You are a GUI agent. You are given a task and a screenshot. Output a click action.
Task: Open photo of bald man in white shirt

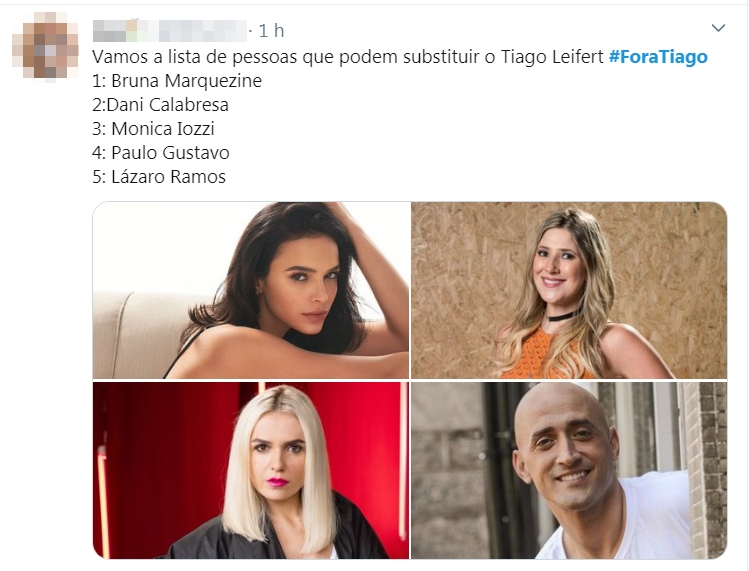point(569,470)
